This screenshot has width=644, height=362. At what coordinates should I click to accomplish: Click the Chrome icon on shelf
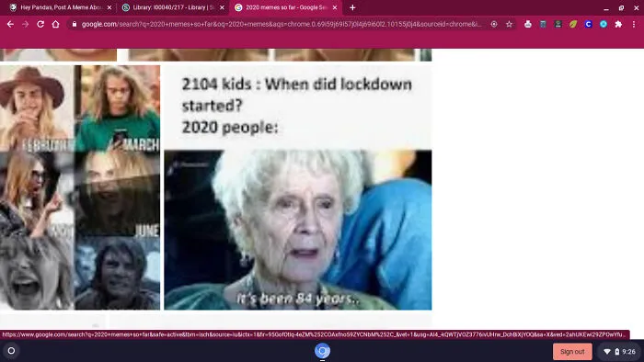click(322, 351)
